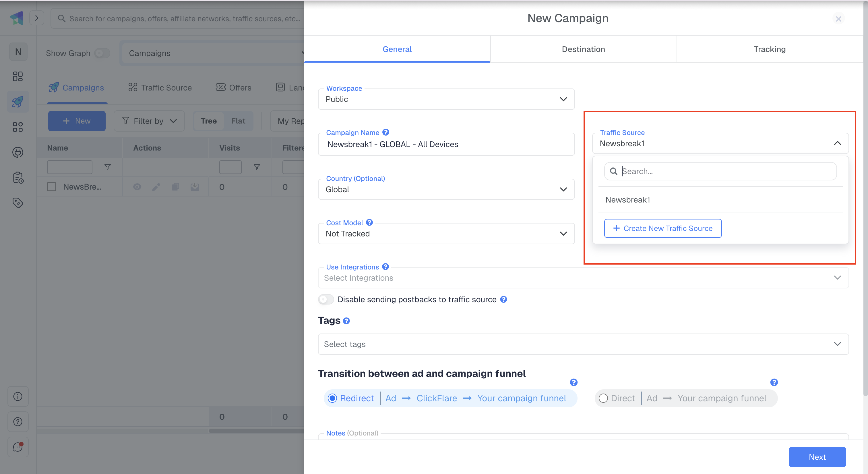Screen dimensions: 868x474
Task: Click the postbacks toggle help icon
Action: click(x=503, y=299)
